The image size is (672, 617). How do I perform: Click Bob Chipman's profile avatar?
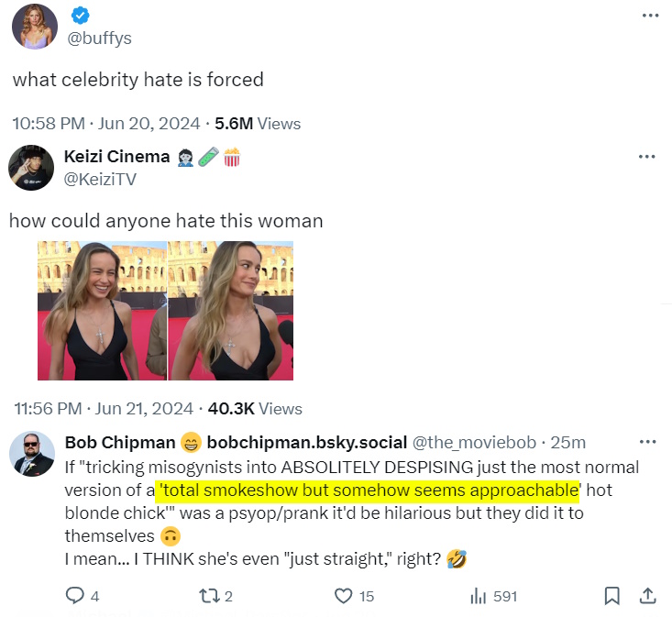31,453
